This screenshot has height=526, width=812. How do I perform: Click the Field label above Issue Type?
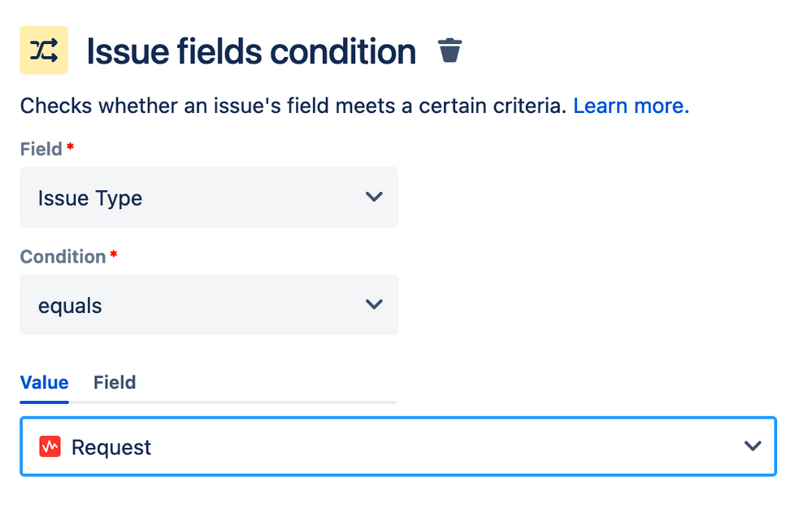[x=41, y=149]
